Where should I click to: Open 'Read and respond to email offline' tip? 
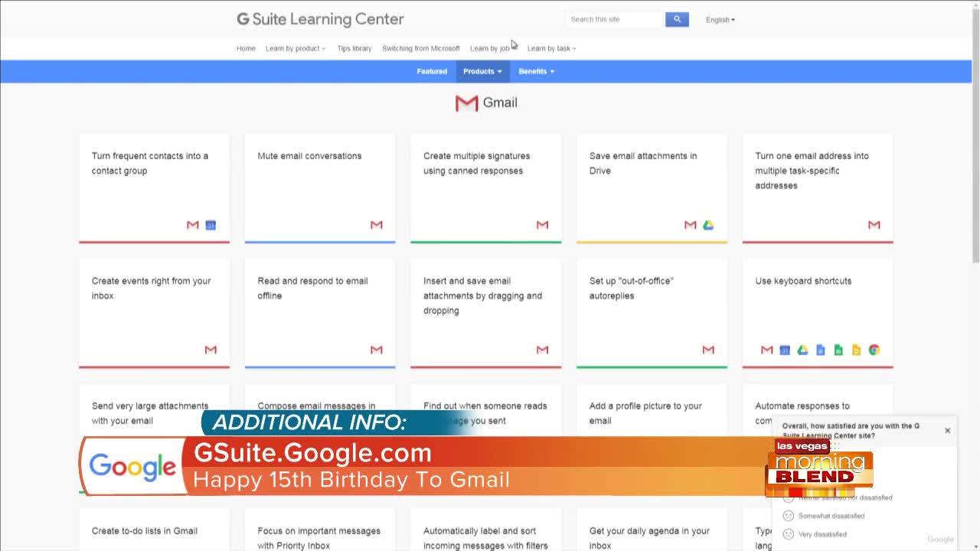coord(320,314)
